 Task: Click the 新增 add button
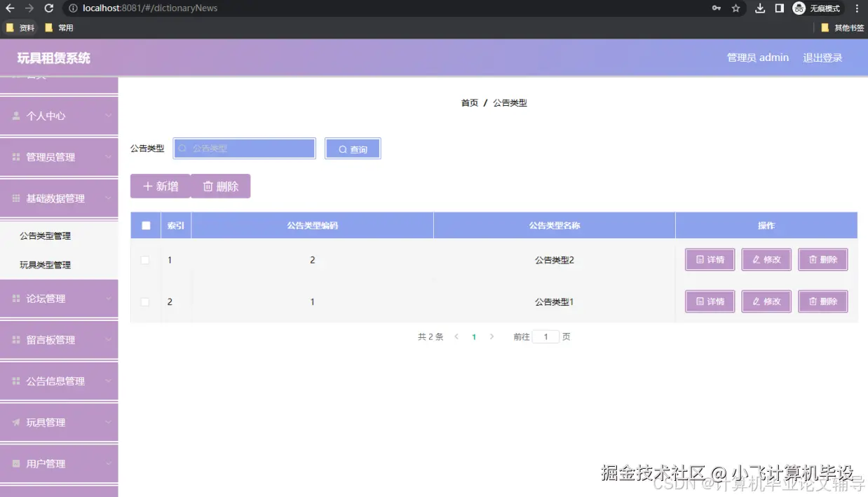pyautogui.click(x=161, y=186)
